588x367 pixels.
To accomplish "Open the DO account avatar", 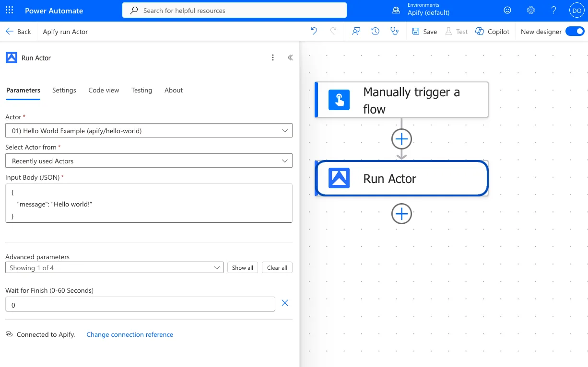I will click(x=576, y=11).
